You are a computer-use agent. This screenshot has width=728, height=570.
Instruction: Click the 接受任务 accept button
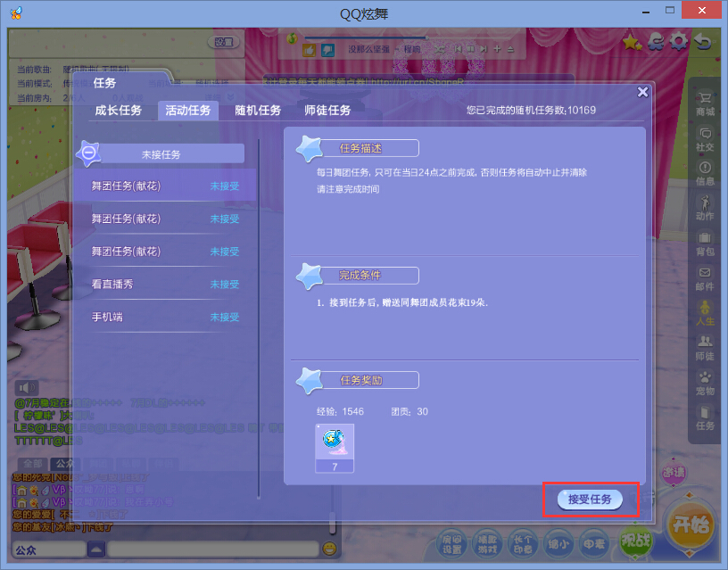(x=590, y=500)
